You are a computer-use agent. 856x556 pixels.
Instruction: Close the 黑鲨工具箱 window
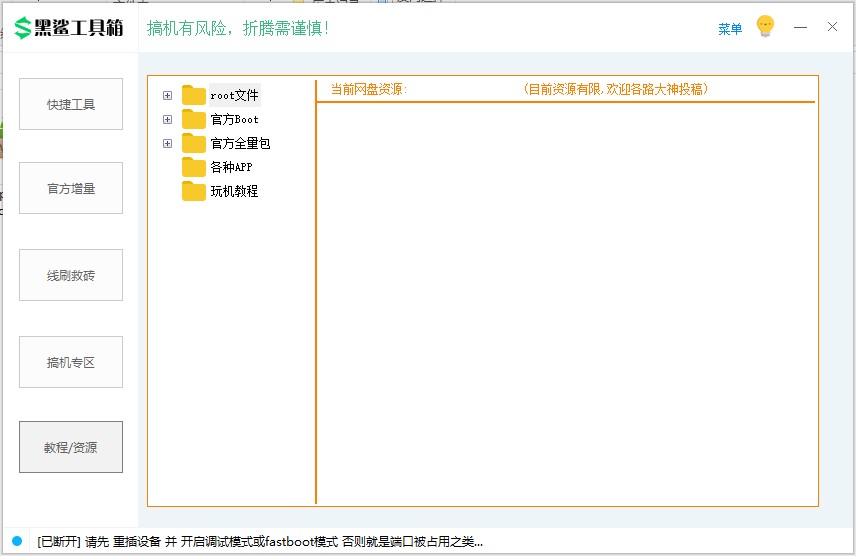[x=832, y=27]
